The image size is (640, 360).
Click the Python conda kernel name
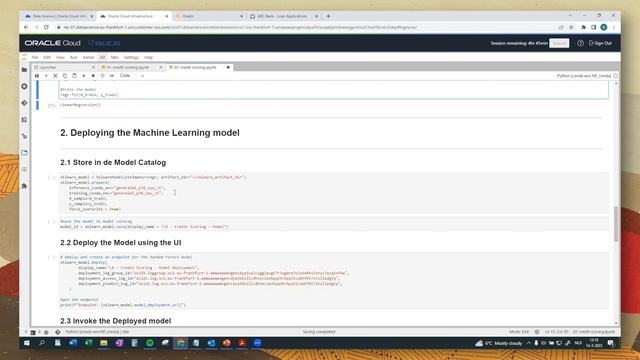tap(584, 76)
